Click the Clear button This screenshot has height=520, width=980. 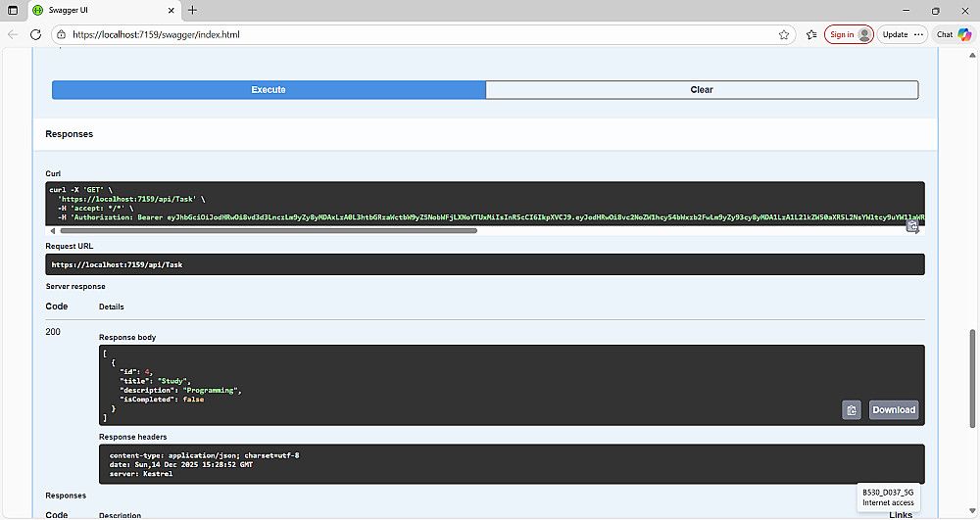point(702,90)
